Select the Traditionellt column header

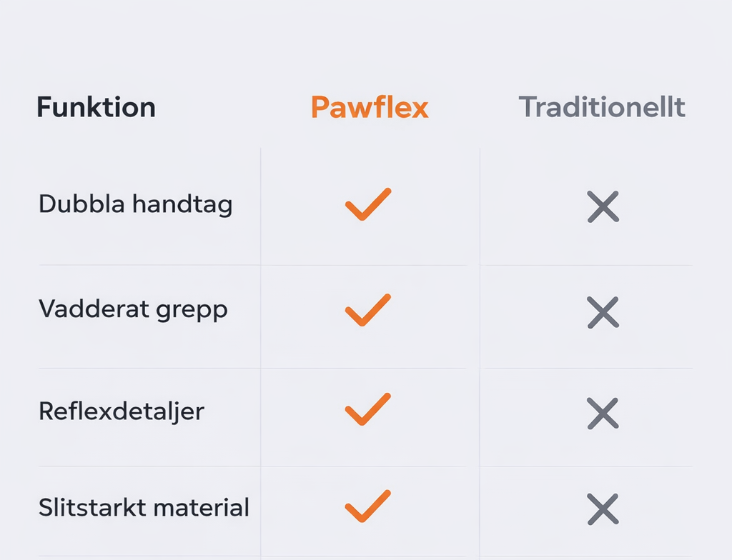click(602, 107)
